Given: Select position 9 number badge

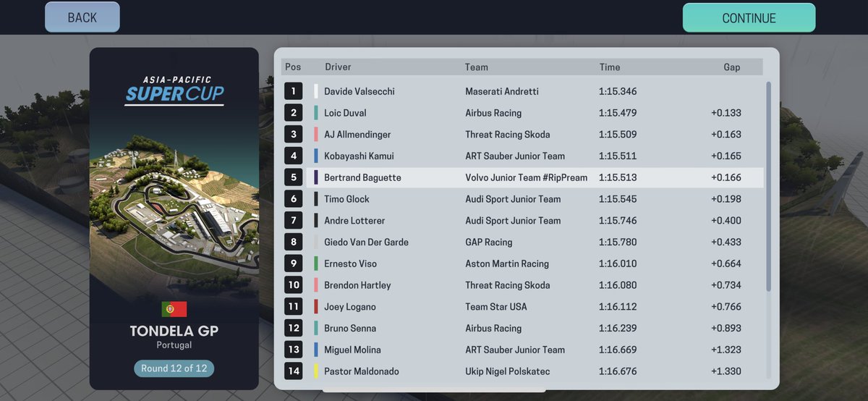Looking at the screenshot, I should (x=294, y=263).
